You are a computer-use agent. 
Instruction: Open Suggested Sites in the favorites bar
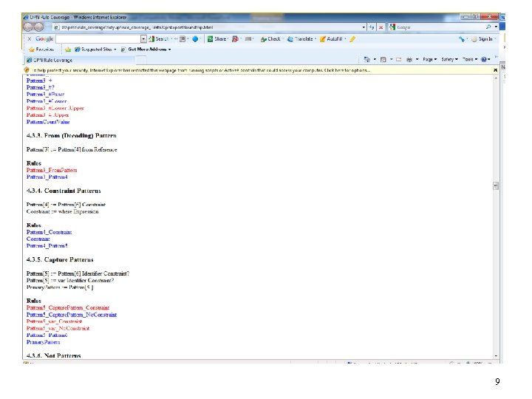click(94, 50)
